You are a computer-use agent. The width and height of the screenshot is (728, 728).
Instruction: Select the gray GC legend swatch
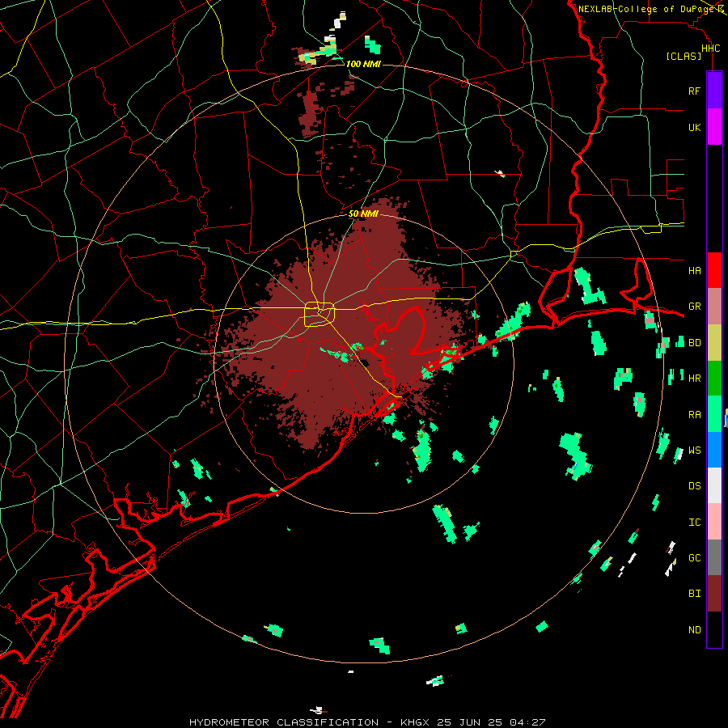pyautogui.click(x=714, y=557)
